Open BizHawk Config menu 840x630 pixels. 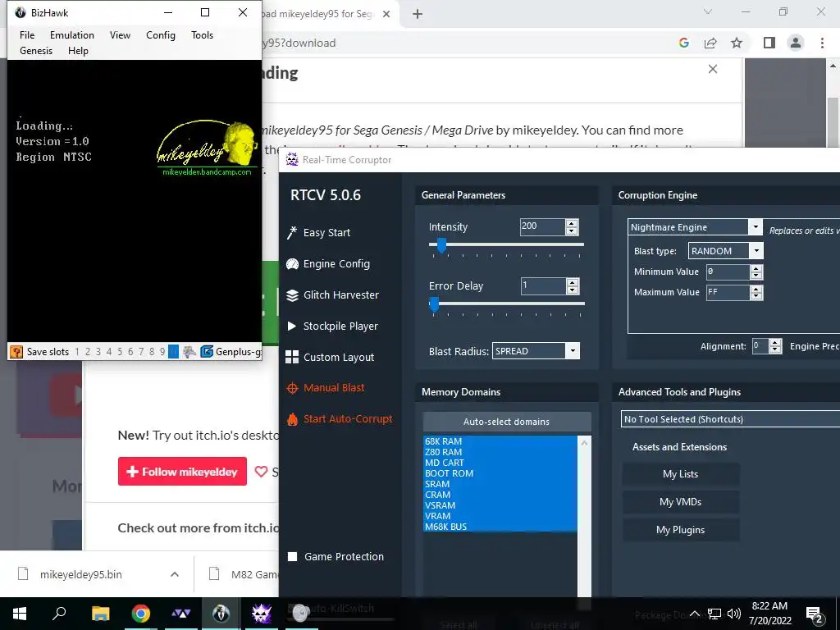(161, 34)
